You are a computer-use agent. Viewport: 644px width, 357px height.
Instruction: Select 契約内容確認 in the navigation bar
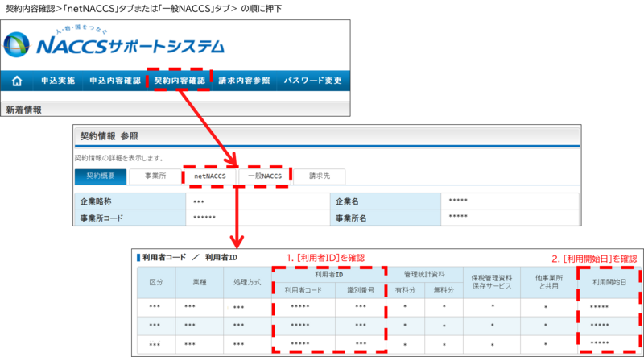179,81
